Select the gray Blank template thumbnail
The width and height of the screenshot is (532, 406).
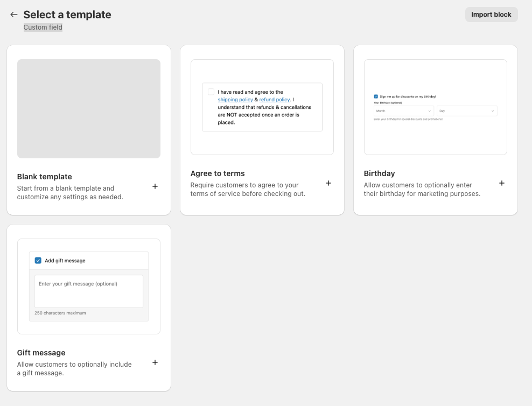pyautogui.click(x=89, y=109)
